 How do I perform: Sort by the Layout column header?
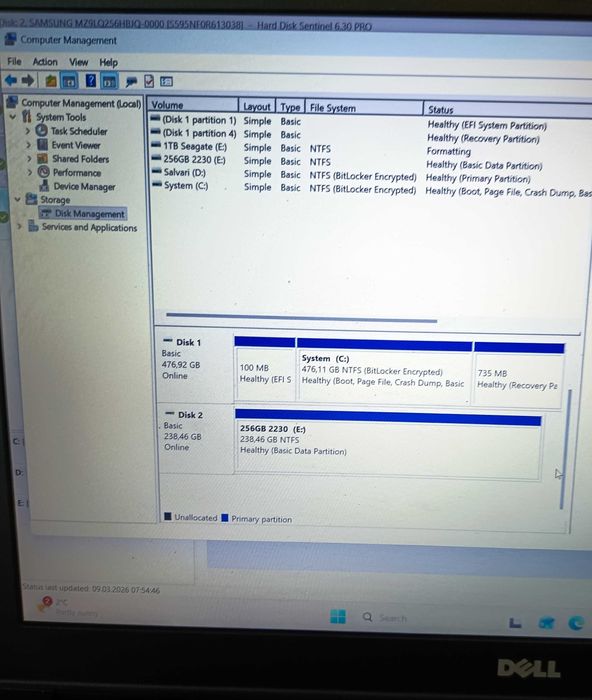(257, 107)
